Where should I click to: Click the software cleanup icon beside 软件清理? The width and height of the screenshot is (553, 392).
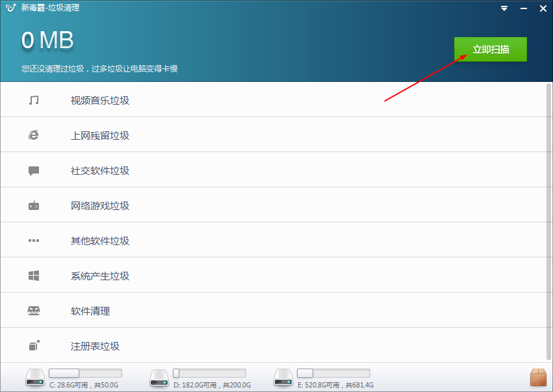click(x=34, y=311)
